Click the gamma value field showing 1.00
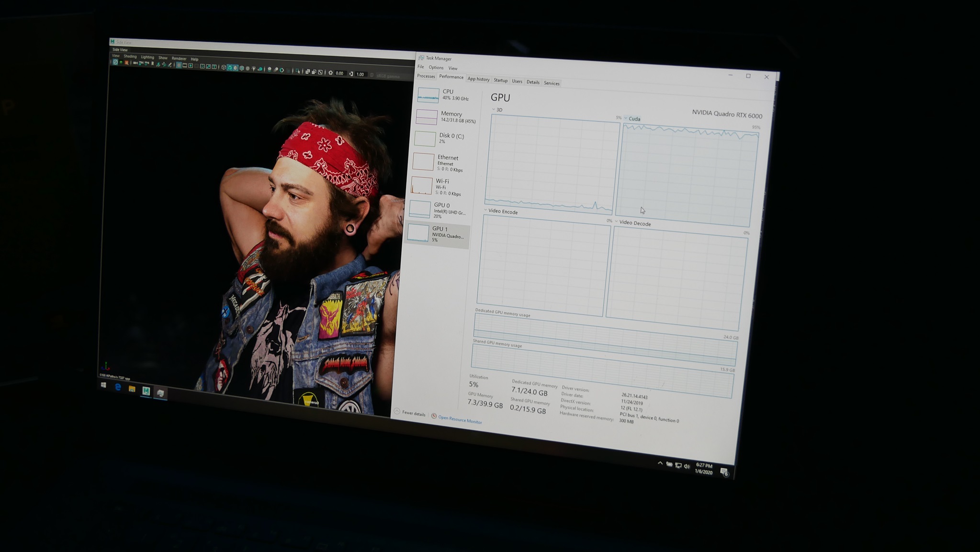 (360, 74)
